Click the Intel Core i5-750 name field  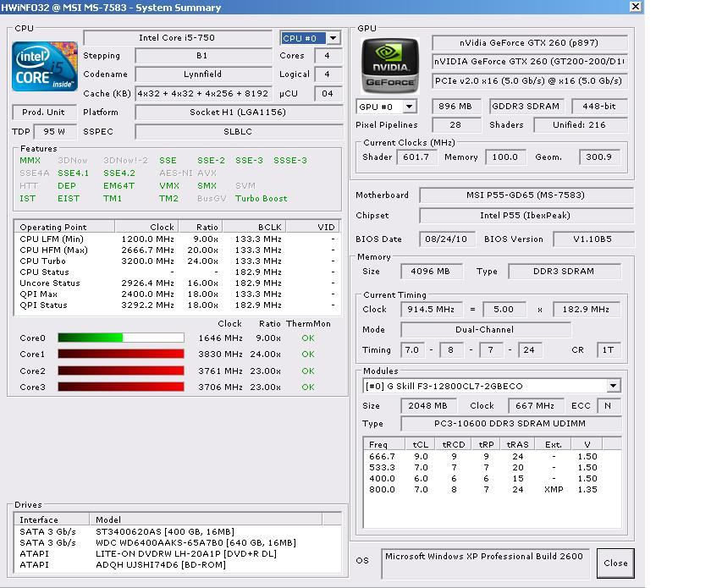tap(177, 37)
